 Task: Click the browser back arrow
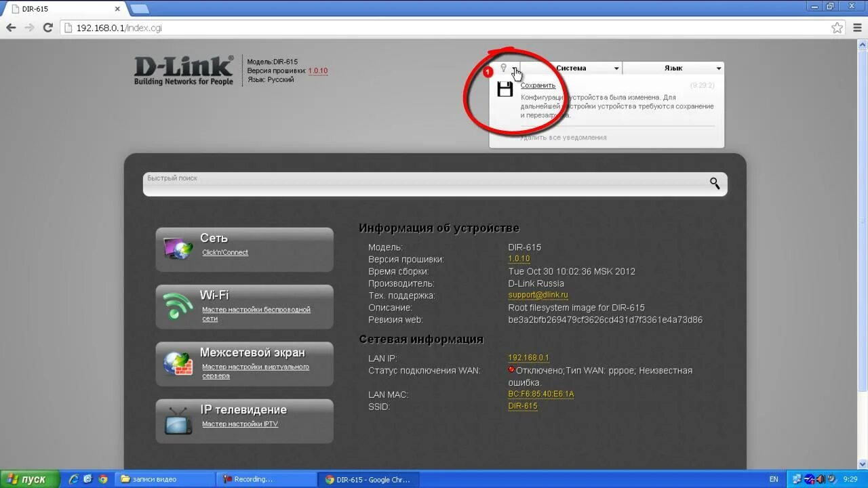[11, 28]
